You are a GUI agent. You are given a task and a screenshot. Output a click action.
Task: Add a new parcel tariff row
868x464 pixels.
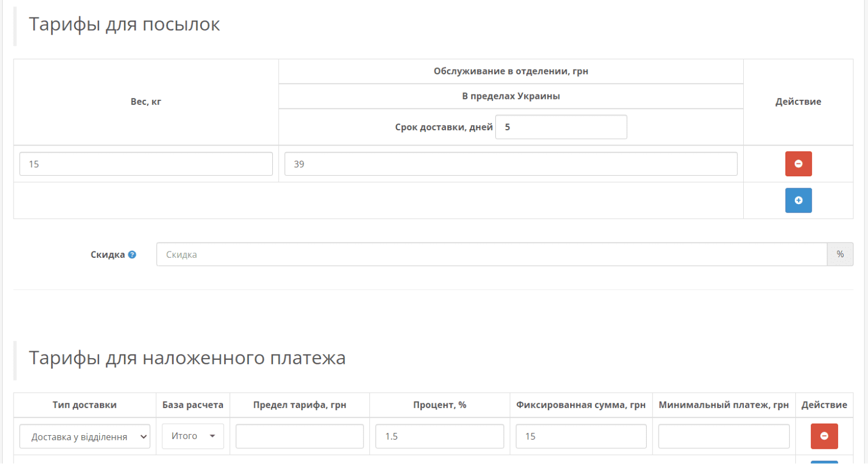[x=798, y=200]
